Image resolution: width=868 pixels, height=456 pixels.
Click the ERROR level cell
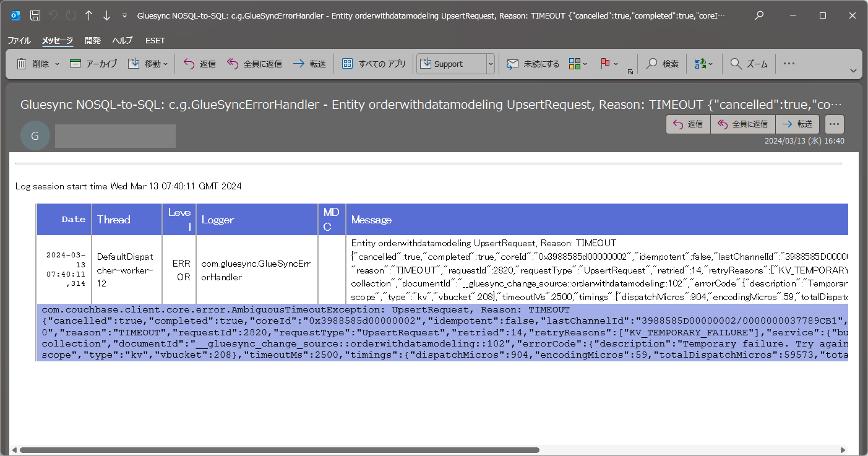[179, 270]
